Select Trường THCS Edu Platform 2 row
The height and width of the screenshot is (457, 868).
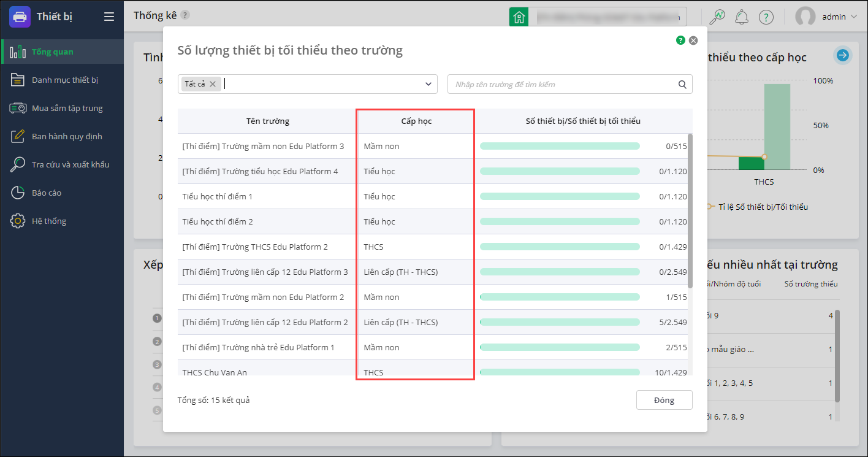coord(433,247)
